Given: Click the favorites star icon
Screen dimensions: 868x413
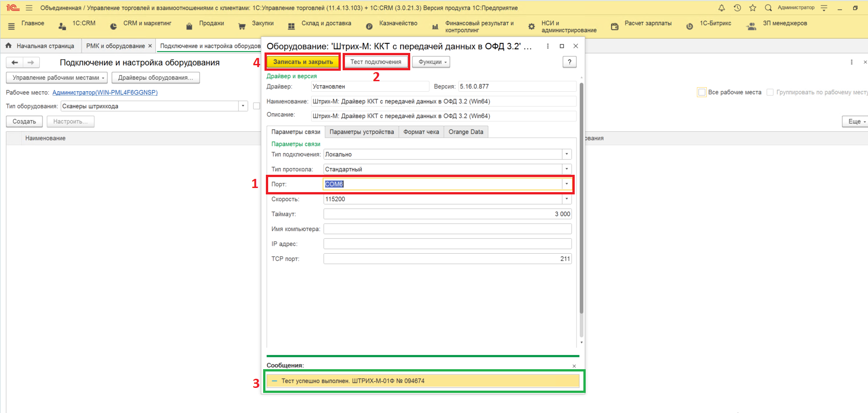Looking at the screenshot, I should [752, 8].
